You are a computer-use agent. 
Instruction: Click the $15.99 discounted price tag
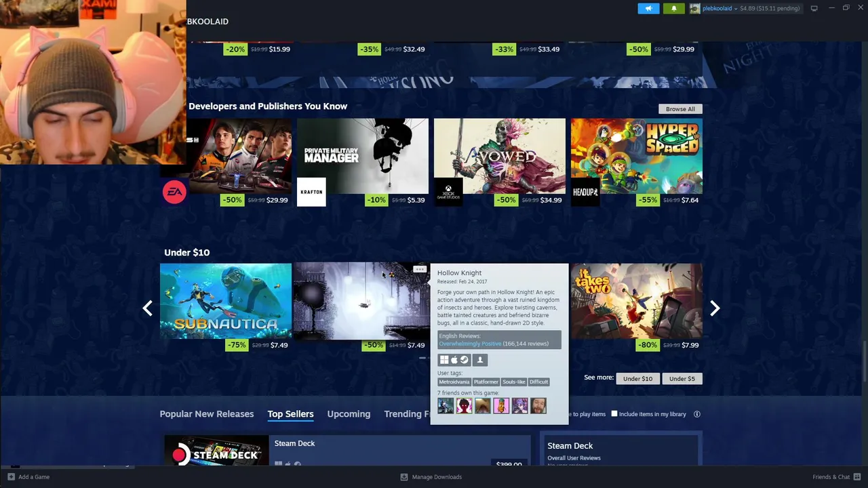click(x=279, y=49)
